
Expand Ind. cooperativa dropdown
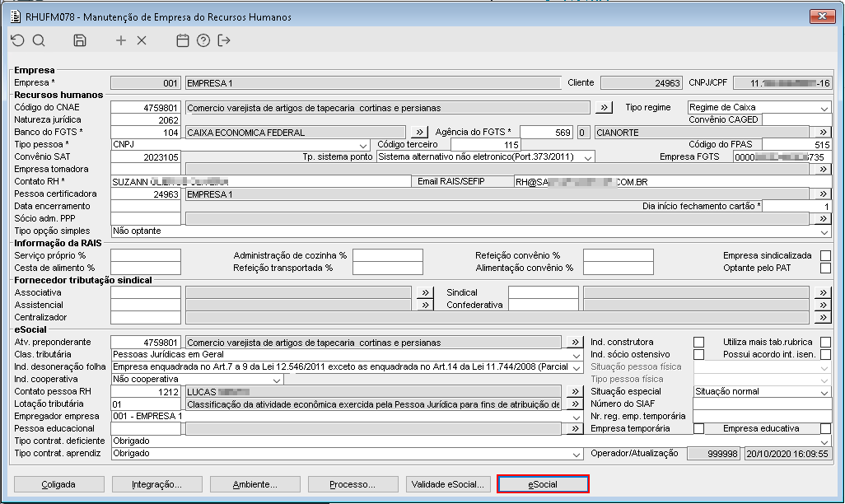tap(277, 380)
